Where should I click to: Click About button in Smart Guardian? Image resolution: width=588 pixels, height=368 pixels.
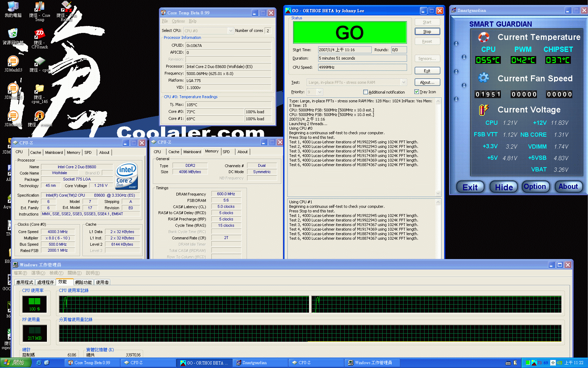tap(568, 186)
